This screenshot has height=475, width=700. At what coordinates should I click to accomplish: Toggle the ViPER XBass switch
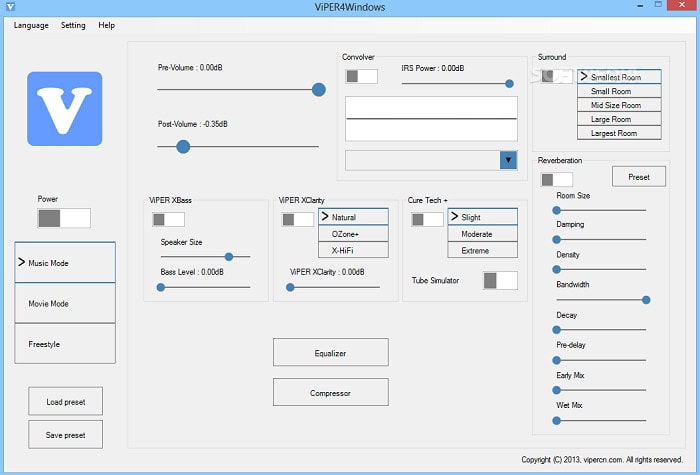point(168,219)
